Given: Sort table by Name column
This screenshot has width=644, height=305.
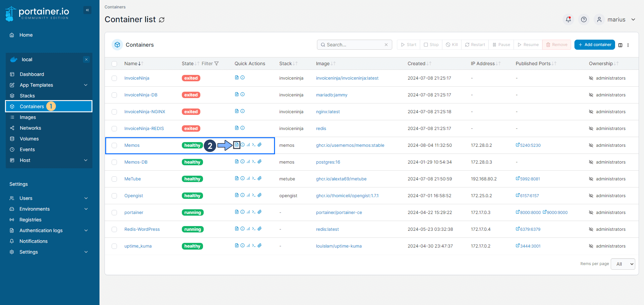Looking at the screenshot, I should (x=133, y=63).
